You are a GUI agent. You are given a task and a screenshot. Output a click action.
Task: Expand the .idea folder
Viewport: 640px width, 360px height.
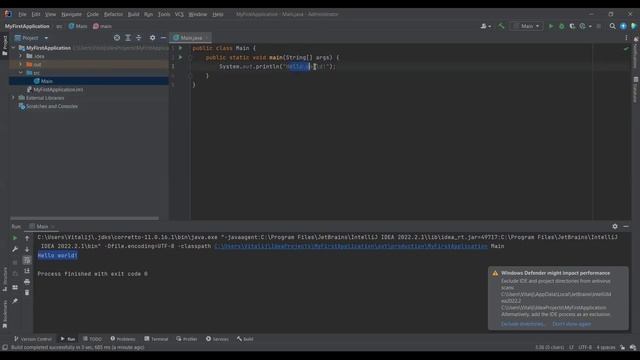(21, 56)
